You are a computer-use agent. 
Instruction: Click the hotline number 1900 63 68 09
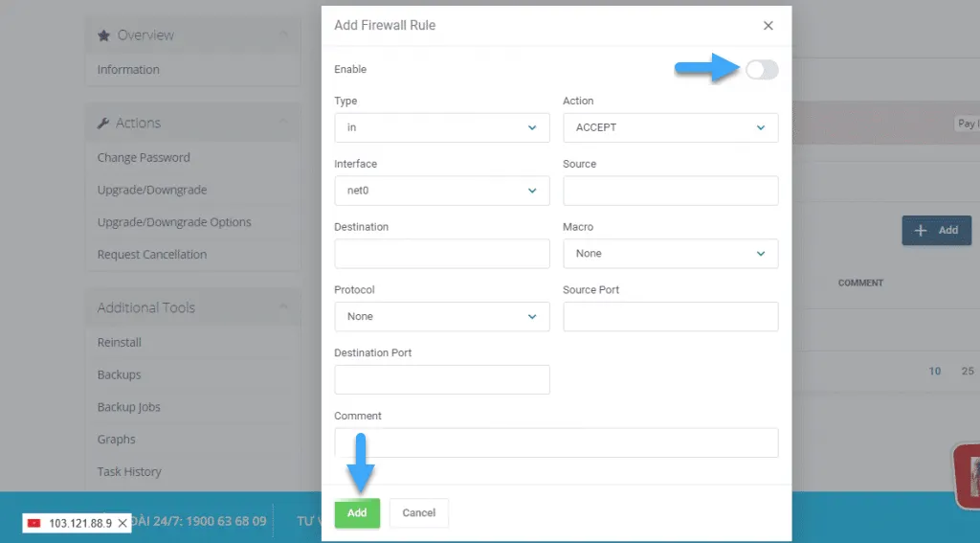pyautogui.click(x=226, y=521)
